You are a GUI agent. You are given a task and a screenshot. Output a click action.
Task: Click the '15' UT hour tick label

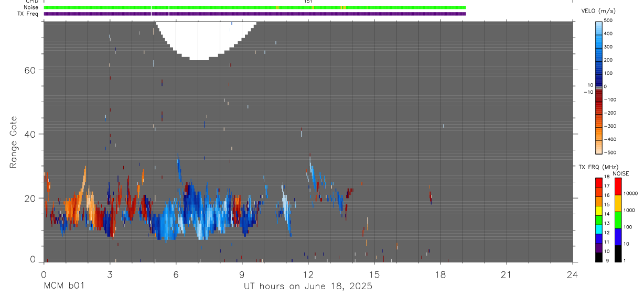(374, 274)
